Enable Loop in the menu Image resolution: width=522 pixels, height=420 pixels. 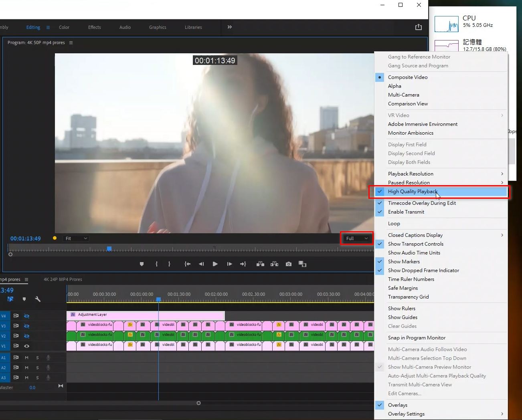(x=441, y=224)
